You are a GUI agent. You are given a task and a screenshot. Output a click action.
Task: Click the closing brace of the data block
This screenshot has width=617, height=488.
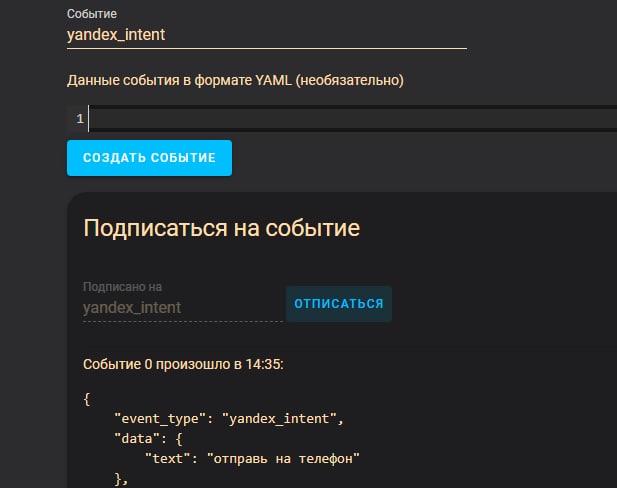click(119, 478)
